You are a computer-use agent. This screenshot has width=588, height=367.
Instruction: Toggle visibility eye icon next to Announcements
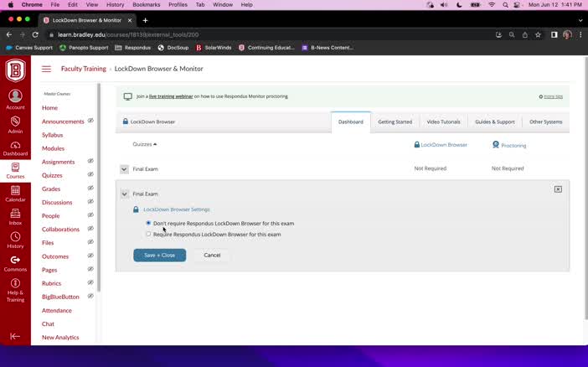[x=90, y=121]
